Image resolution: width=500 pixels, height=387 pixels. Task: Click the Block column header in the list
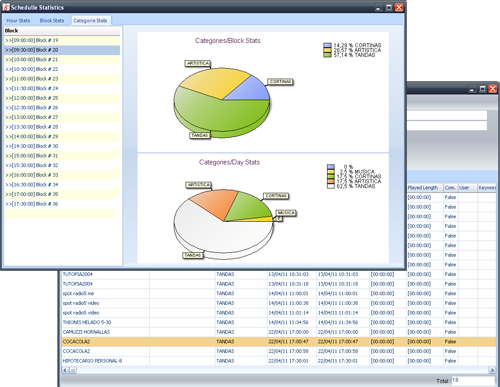click(x=62, y=31)
